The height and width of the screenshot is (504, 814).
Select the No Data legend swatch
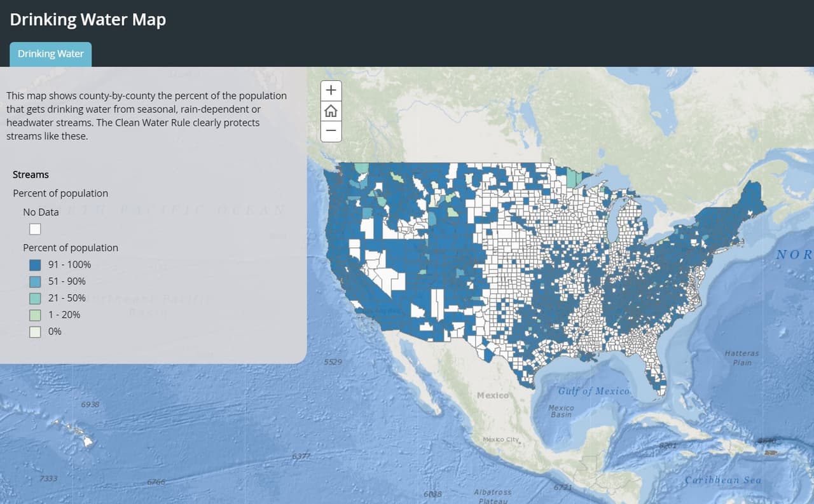click(35, 229)
